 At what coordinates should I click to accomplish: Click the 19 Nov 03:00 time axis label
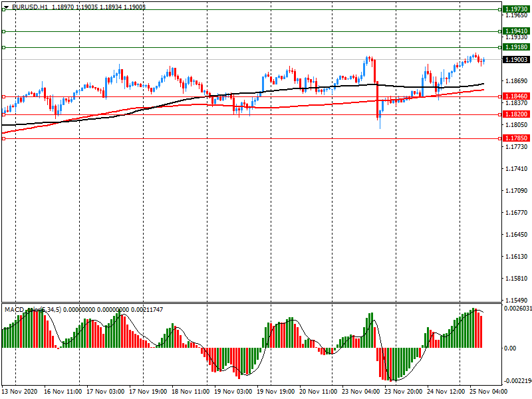coord(233,392)
